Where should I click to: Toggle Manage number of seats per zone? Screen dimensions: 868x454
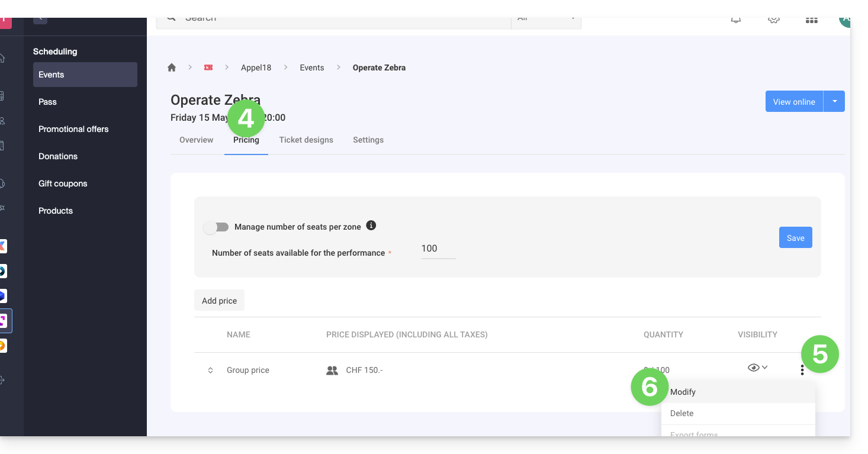(x=216, y=227)
